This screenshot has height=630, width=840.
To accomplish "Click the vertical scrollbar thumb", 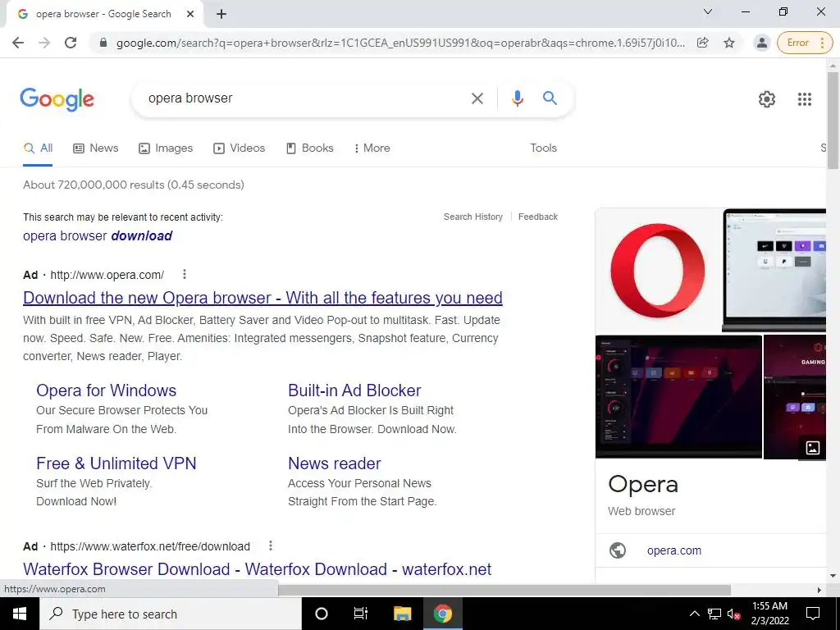I will 833,120.
